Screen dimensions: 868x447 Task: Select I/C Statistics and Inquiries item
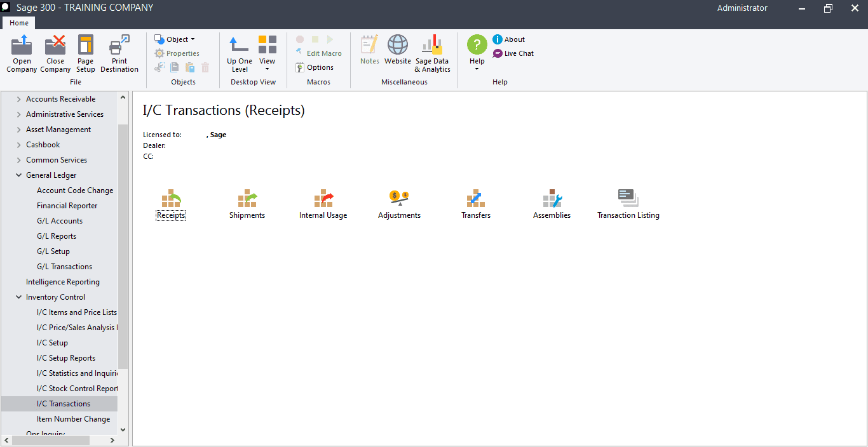tap(77, 373)
